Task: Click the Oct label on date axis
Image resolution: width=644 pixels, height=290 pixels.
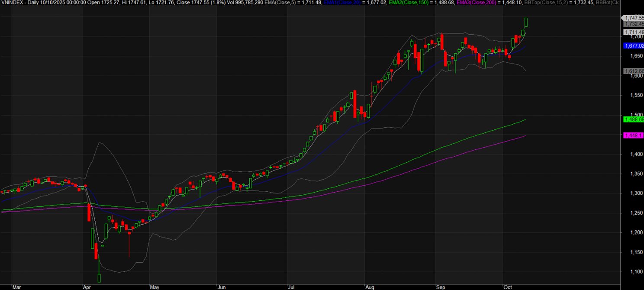Action: pyautogui.click(x=507, y=287)
